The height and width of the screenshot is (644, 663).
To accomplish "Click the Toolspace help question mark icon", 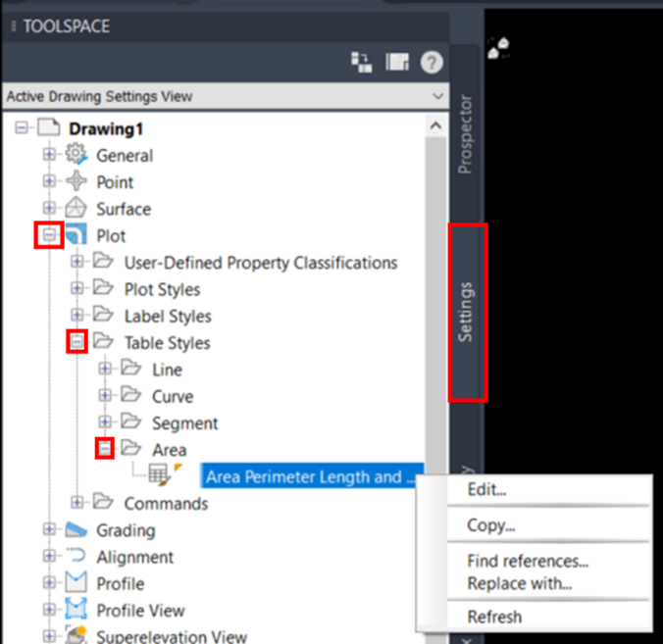I will tap(432, 63).
